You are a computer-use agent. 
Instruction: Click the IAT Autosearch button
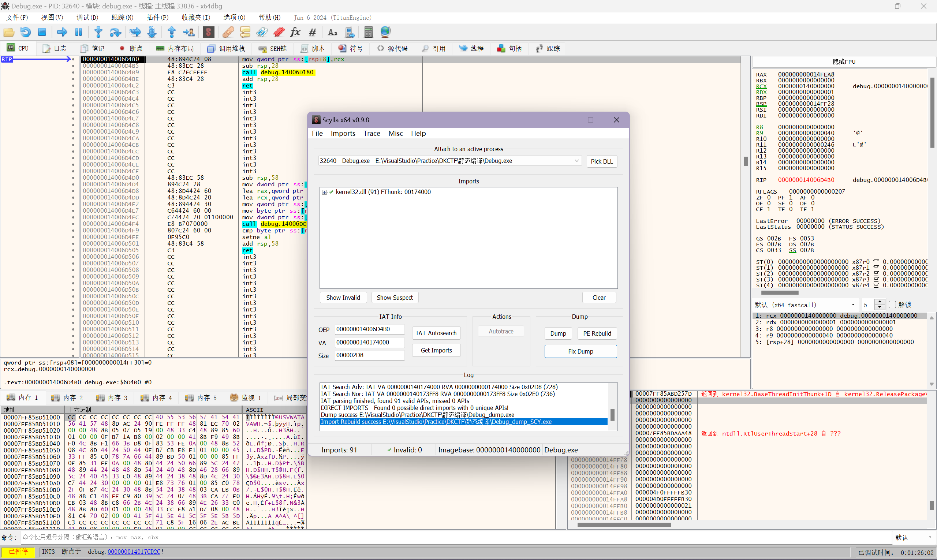point(436,333)
